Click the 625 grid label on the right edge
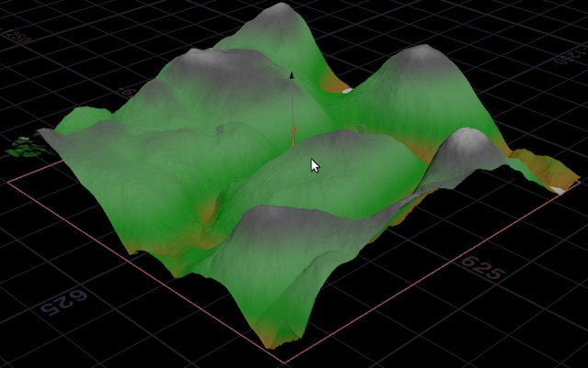This screenshot has height=368, width=588. click(481, 269)
